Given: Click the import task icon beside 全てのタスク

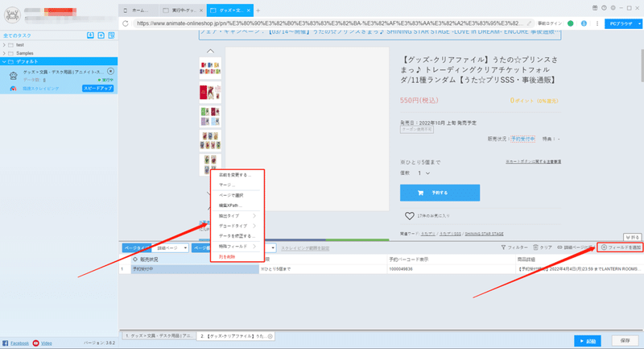Looking at the screenshot, I should (90, 35).
